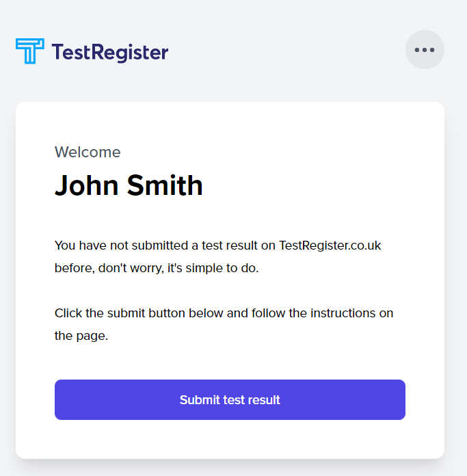Click the 'Submit test result' button label text
The height and width of the screenshot is (476, 467).
230,400
